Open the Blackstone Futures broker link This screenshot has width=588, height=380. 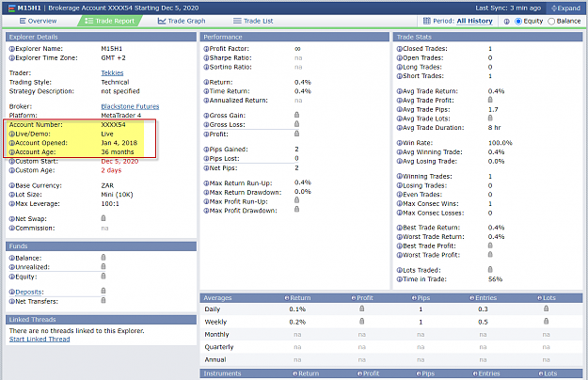[130, 106]
